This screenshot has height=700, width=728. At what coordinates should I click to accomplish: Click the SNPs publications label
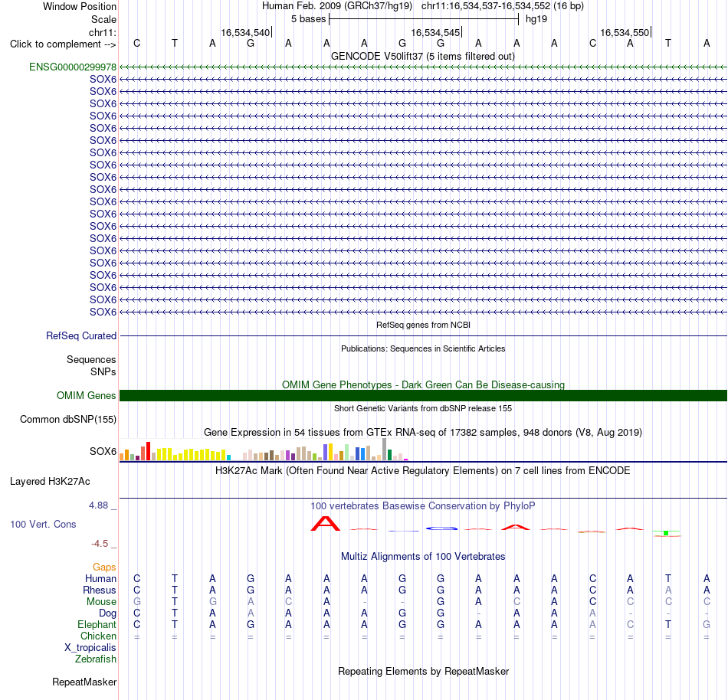pyautogui.click(x=103, y=371)
